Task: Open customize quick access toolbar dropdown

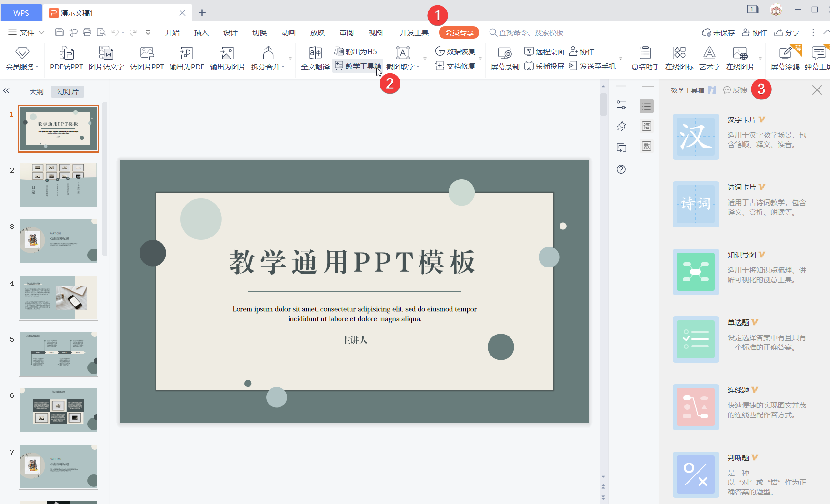Action: 148,32
